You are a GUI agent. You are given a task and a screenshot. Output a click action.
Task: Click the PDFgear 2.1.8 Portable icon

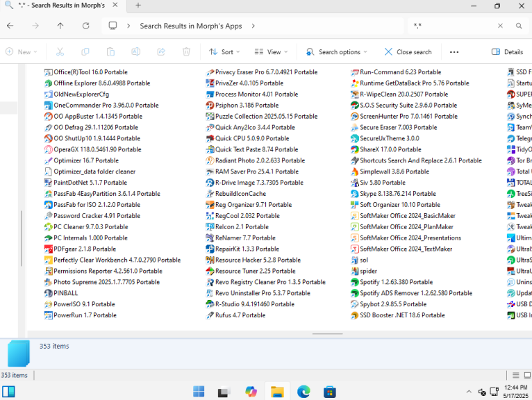48,249
